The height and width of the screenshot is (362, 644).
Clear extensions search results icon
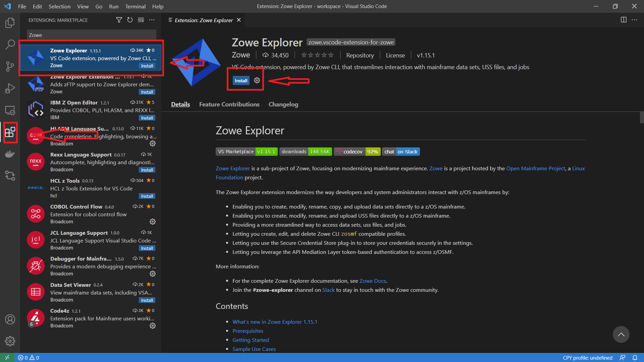tap(141, 20)
